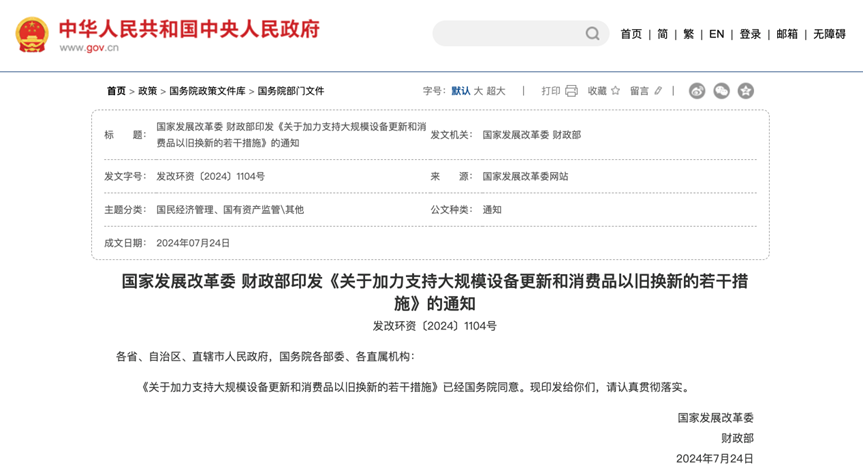
Task: Share to WeChat via its icon
Action: tap(721, 91)
